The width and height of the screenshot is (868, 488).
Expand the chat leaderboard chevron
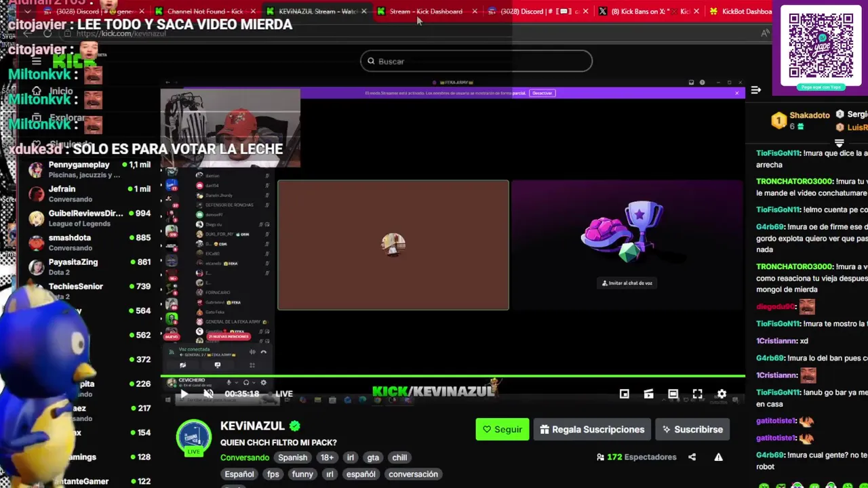(x=839, y=143)
